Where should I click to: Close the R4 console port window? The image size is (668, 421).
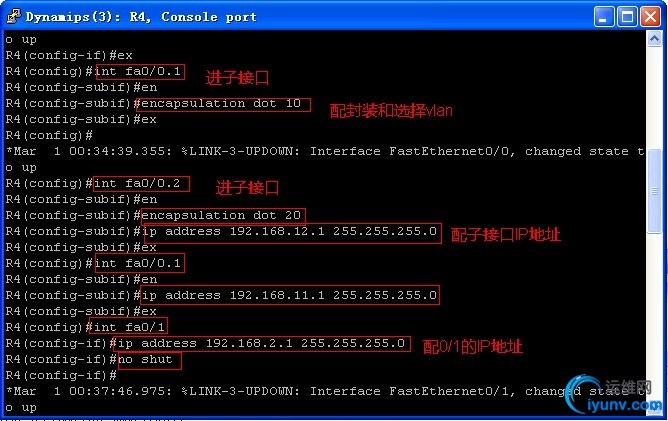651,16
